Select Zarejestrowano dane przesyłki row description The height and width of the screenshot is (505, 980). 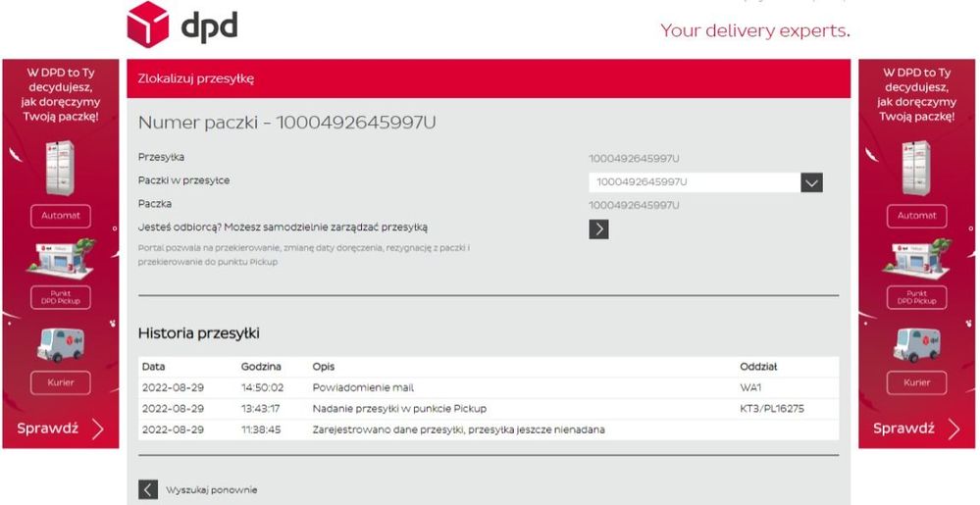(458, 430)
